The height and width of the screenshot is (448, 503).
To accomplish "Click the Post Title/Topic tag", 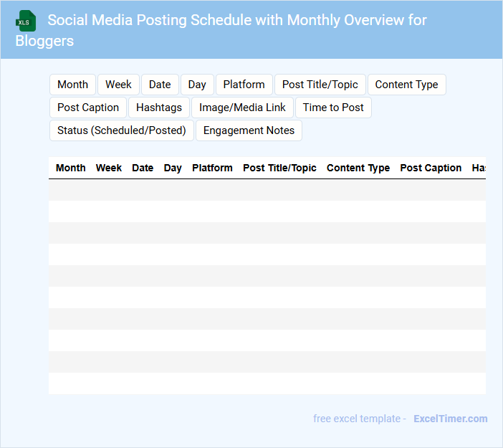I will point(320,85).
